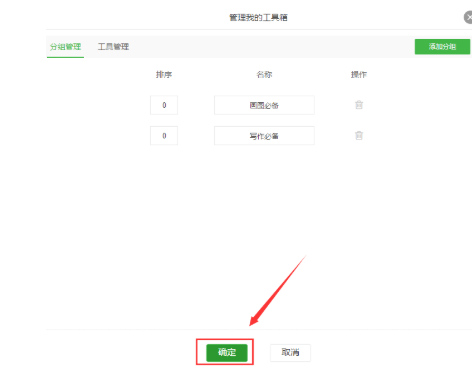Select the 分组管理 tab

[65, 47]
